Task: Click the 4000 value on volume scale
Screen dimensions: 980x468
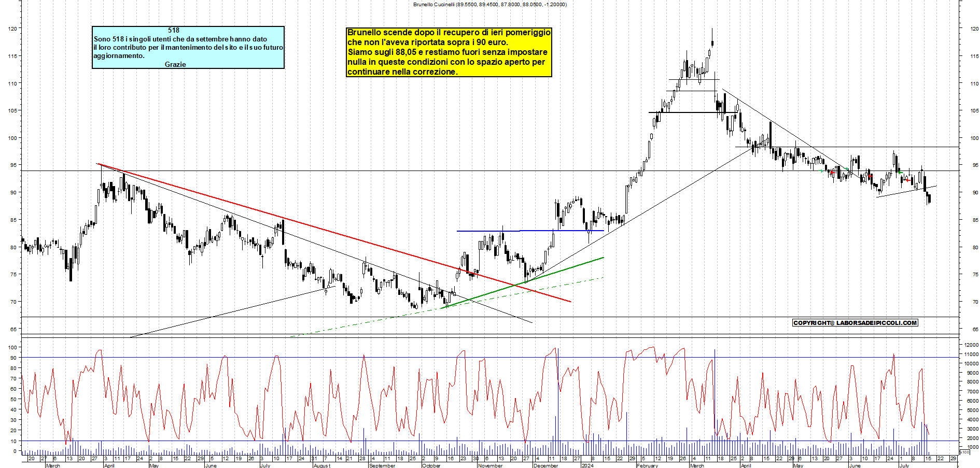Action: [x=973, y=419]
